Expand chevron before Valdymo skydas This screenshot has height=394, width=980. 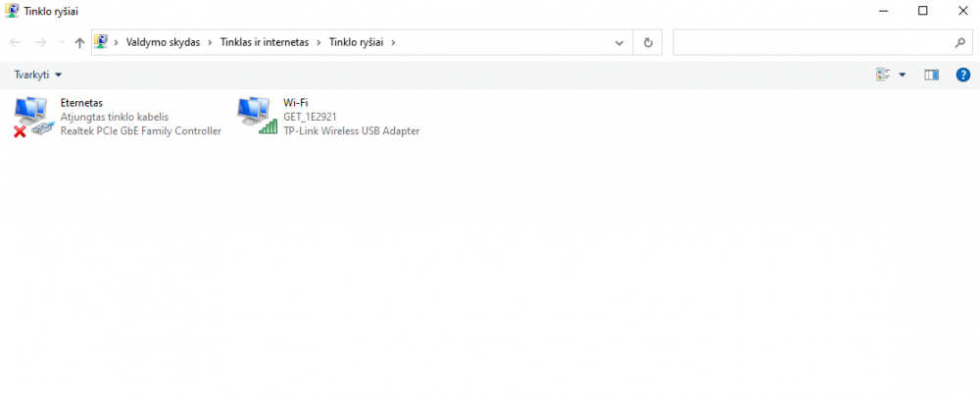coord(117,42)
